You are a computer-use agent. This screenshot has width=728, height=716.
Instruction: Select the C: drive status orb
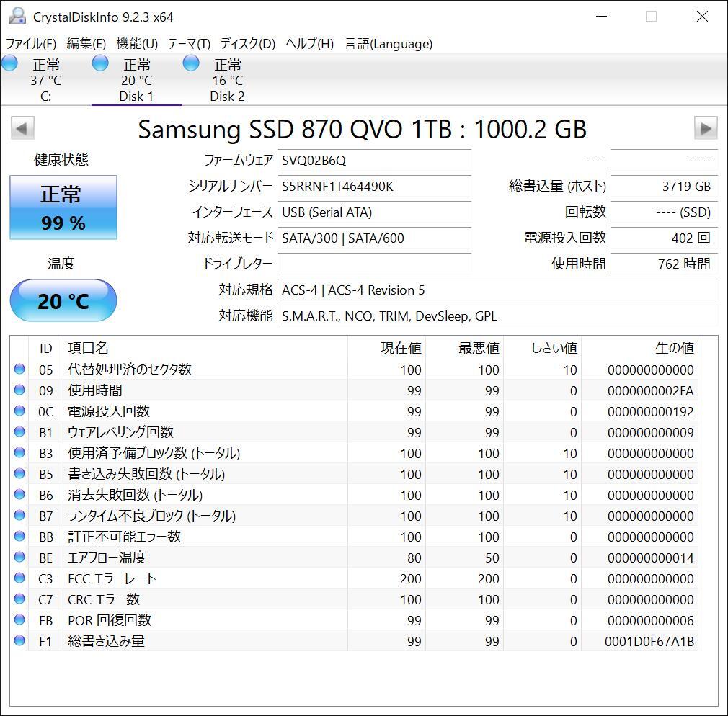[x=10, y=63]
